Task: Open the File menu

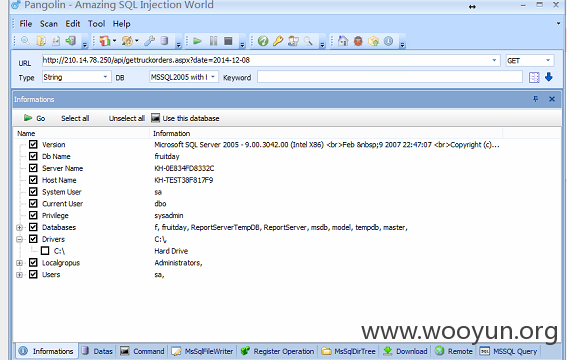Action: click(x=26, y=24)
